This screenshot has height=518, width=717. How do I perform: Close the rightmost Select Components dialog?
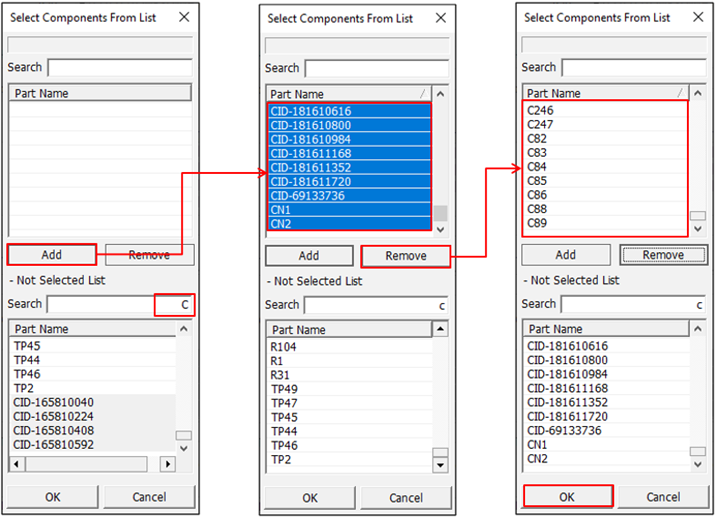pyautogui.click(x=696, y=17)
